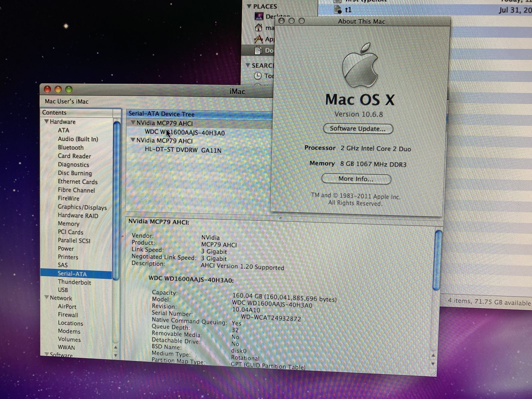Click the Contents sidebar scrollbar thumb
Viewport: 532px width, 399px height.
[x=116, y=201]
